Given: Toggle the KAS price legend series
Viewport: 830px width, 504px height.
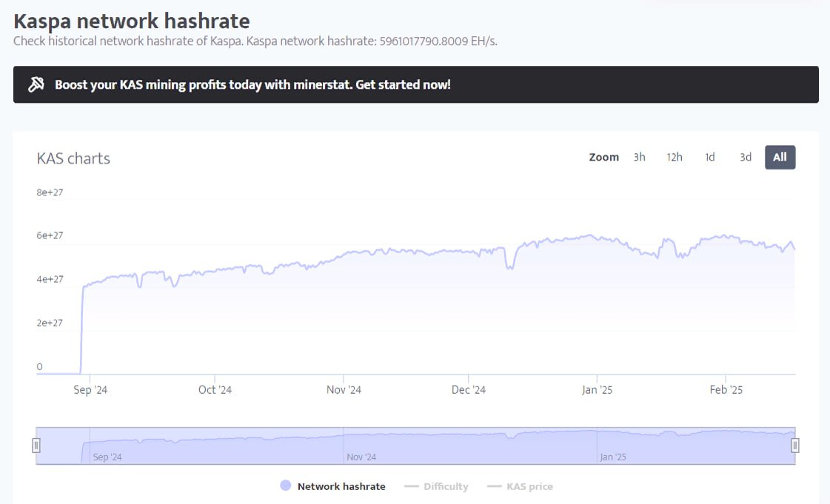Looking at the screenshot, I should [x=520, y=486].
